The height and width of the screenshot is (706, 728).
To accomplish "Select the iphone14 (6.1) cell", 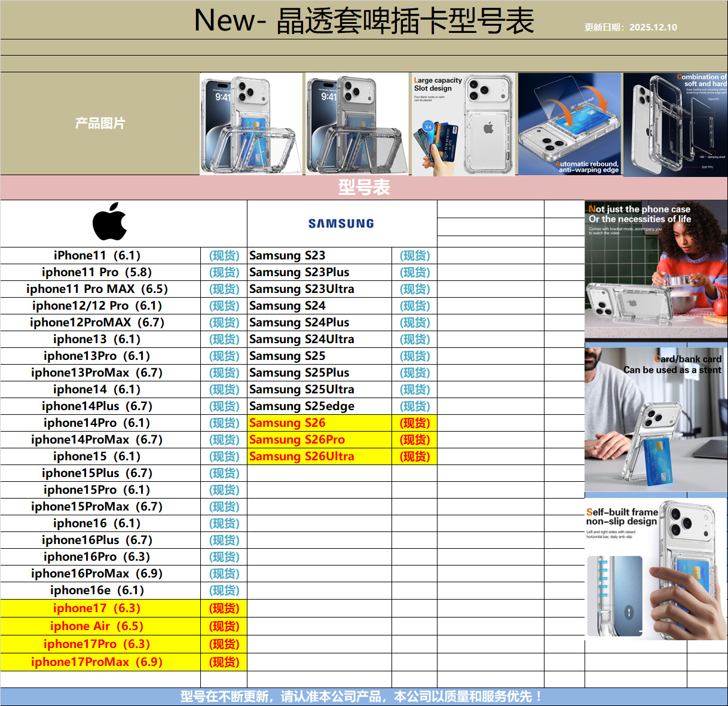I will [x=100, y=389].
